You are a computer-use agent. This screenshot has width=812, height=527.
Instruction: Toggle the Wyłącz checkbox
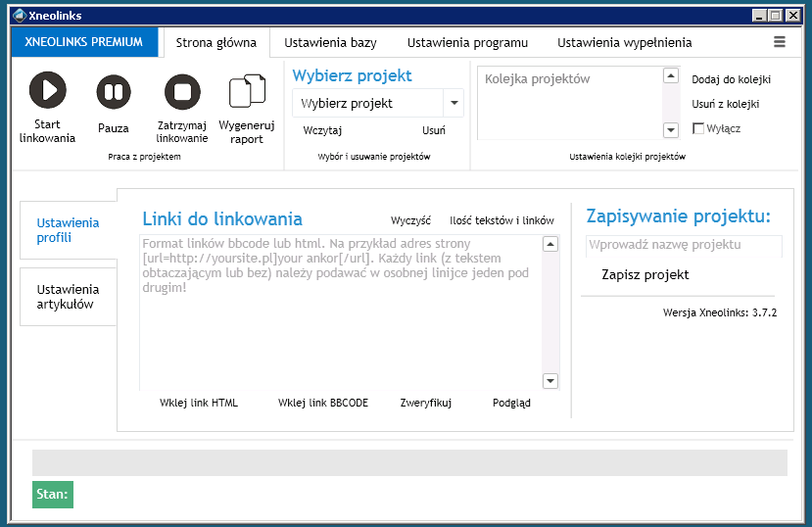click(698, 128)
